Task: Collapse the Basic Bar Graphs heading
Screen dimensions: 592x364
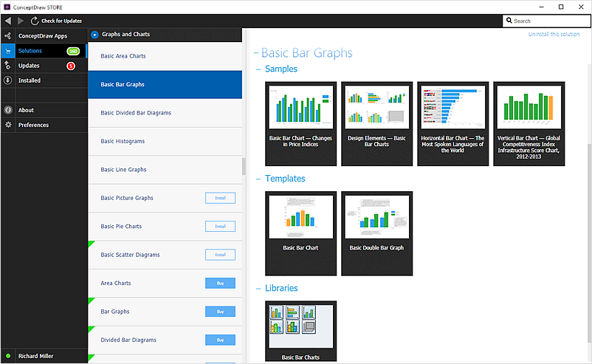Action: coord(256,53)
